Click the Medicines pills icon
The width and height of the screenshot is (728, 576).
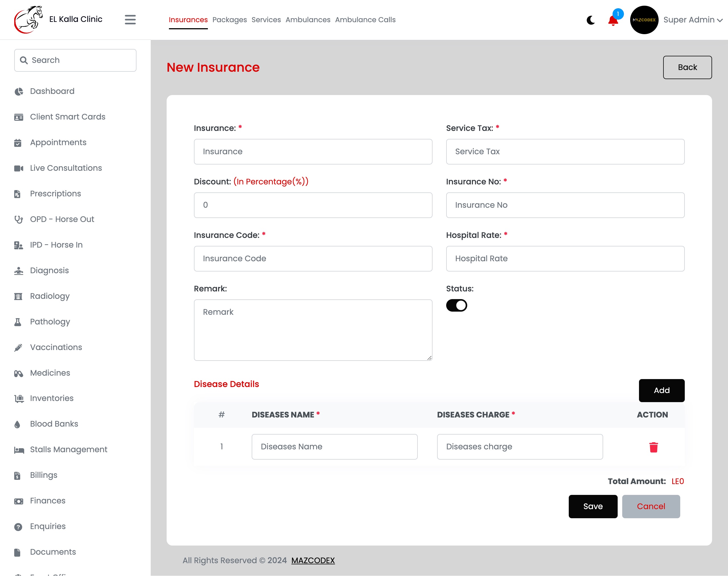[x=18, y=373]
